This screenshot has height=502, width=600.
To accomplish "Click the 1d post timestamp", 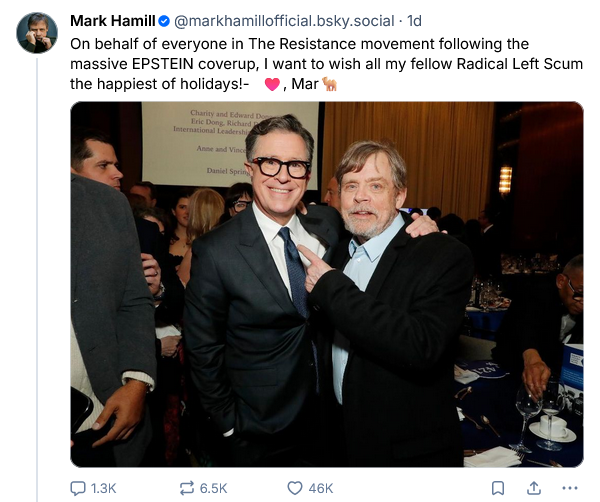I will pyautogui.click(x=414, y=21).
